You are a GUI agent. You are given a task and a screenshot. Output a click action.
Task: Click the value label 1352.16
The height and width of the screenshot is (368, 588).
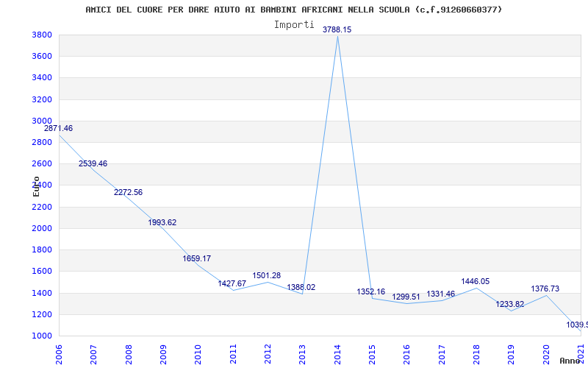click(x=371, y=291)
